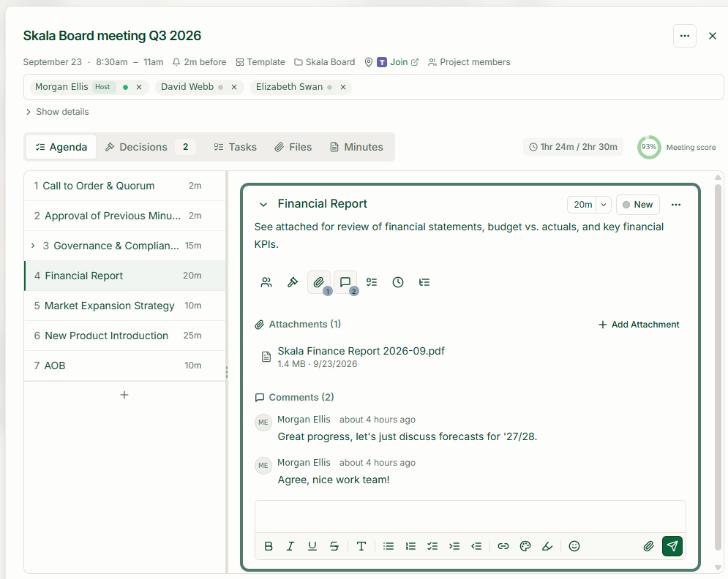
Task: Expand Governance & Compliance agenda item
Action: [x=33, y=246]
